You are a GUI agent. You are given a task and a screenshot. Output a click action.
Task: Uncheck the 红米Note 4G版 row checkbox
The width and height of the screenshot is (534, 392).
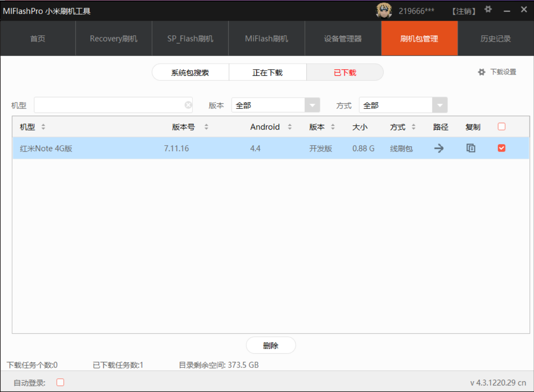[x=501, y=148]
